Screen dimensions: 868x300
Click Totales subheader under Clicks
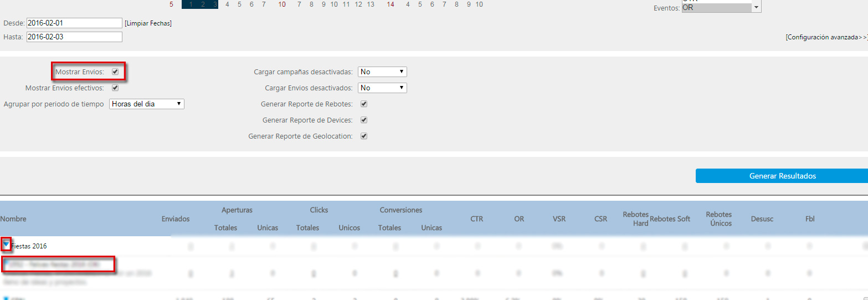(x=307, y=228)
